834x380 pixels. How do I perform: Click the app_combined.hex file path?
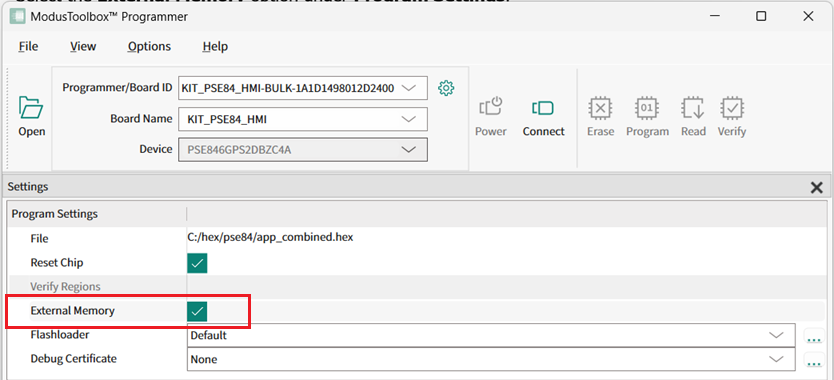pos(270,237)
